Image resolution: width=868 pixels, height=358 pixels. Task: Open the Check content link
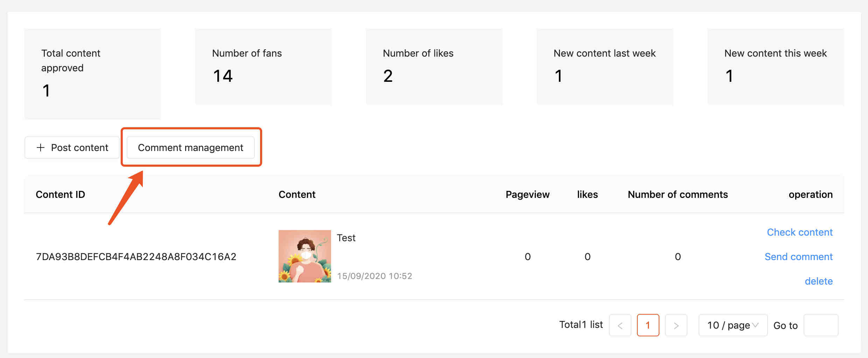pyautogui.click(x=800, y=232)
